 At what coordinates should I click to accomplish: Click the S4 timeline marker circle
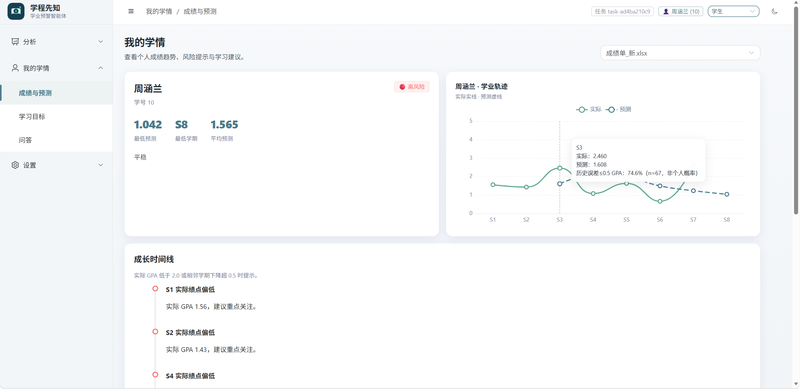coord(155,375)
